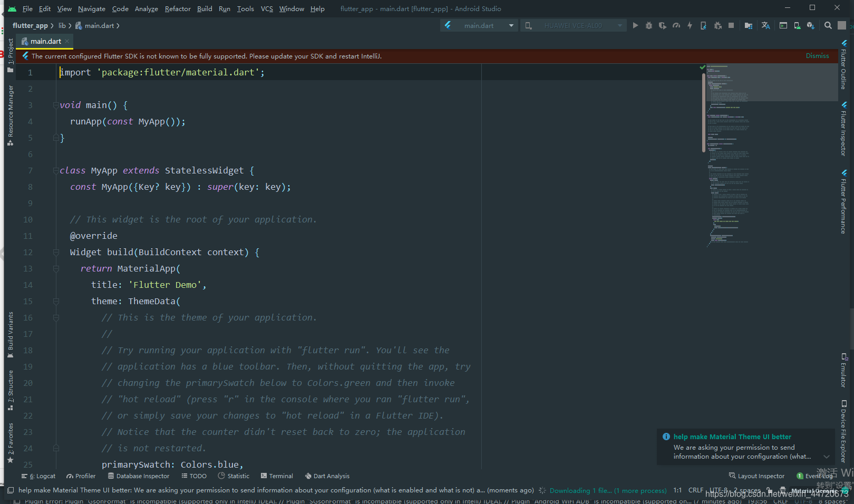Open the File menu

pyautogui.click(x=27, y=8)
